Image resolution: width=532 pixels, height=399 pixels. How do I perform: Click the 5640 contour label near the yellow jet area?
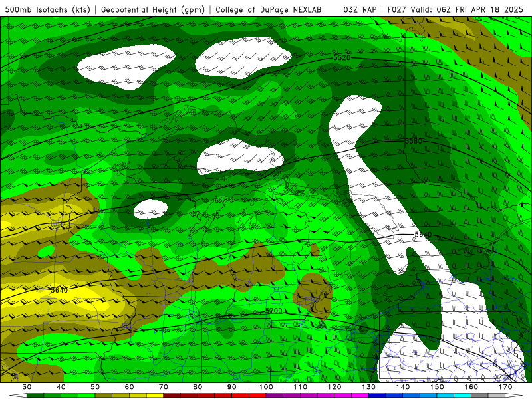(x=59, y=290)
